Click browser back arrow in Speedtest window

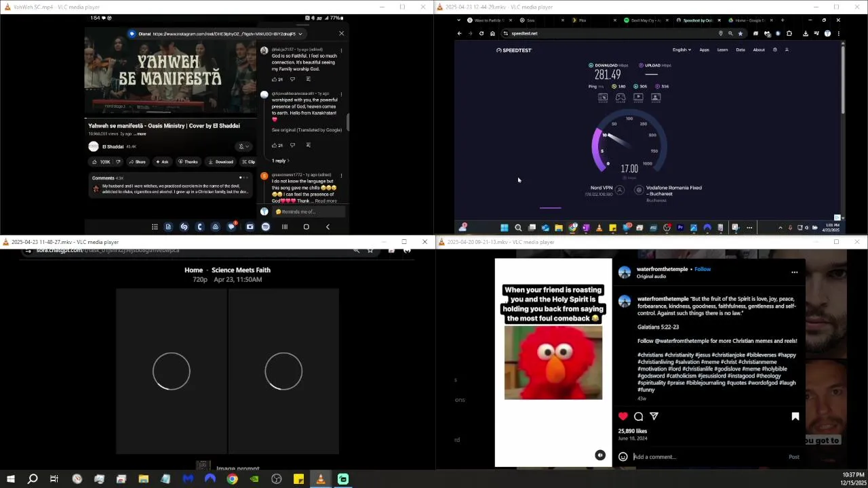click(x=459, y=33)
